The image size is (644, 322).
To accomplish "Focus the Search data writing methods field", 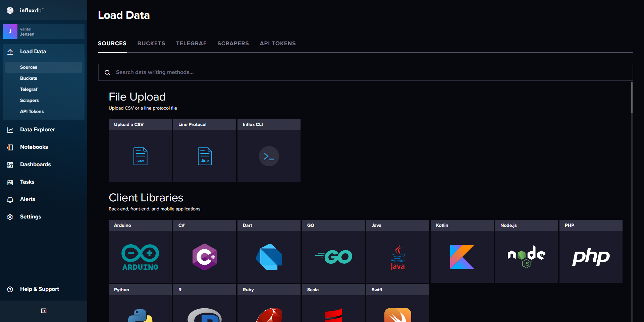I will (369, 72).
